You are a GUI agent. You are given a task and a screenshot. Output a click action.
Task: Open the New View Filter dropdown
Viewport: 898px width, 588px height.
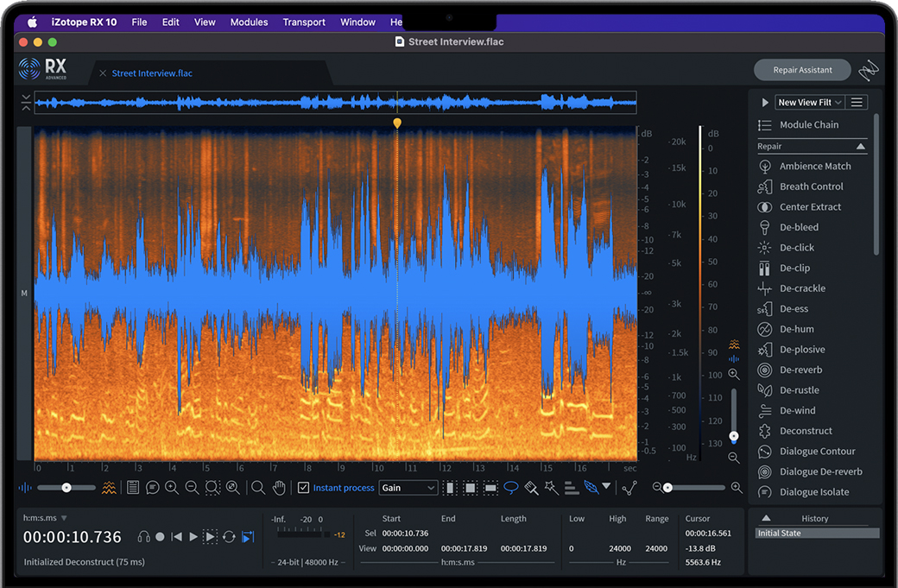coord(808,102)
